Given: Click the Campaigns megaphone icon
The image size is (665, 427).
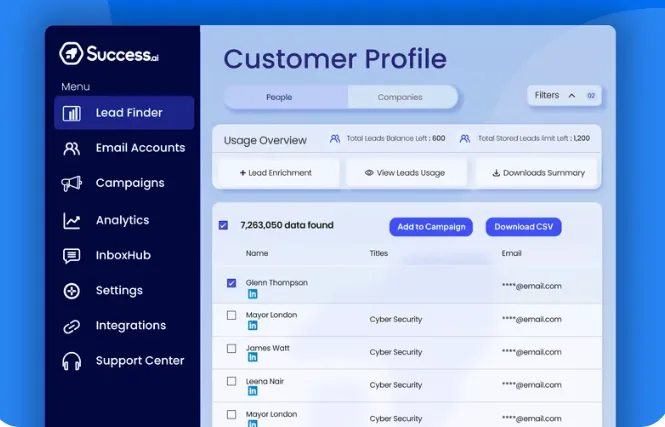Looking at the screenshot, I should point(71,184).
